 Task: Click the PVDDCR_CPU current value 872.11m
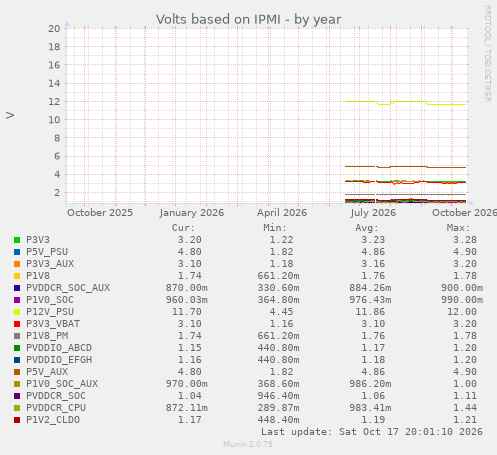click(187, 408)
